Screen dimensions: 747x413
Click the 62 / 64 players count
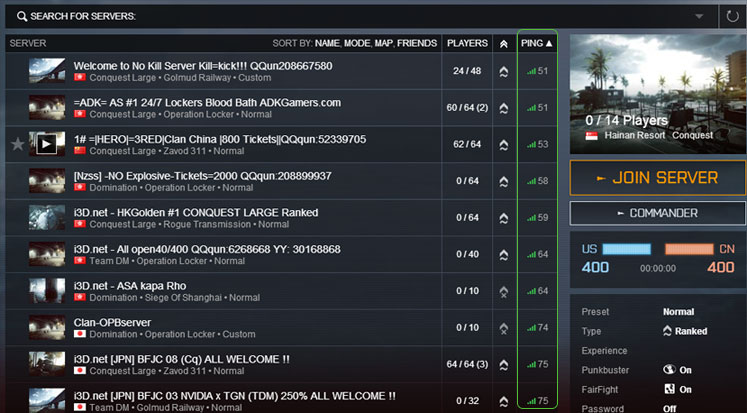click(467, 144)
